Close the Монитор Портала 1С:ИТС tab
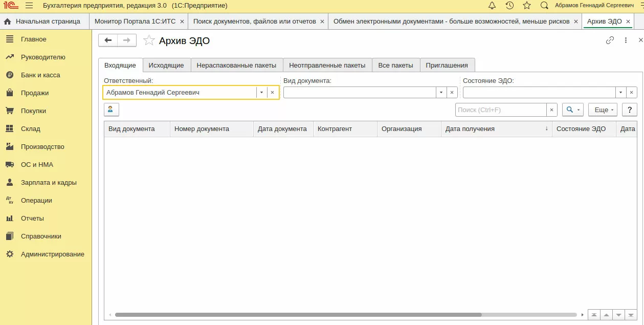The image size is (644, 325). click(182, 21)
